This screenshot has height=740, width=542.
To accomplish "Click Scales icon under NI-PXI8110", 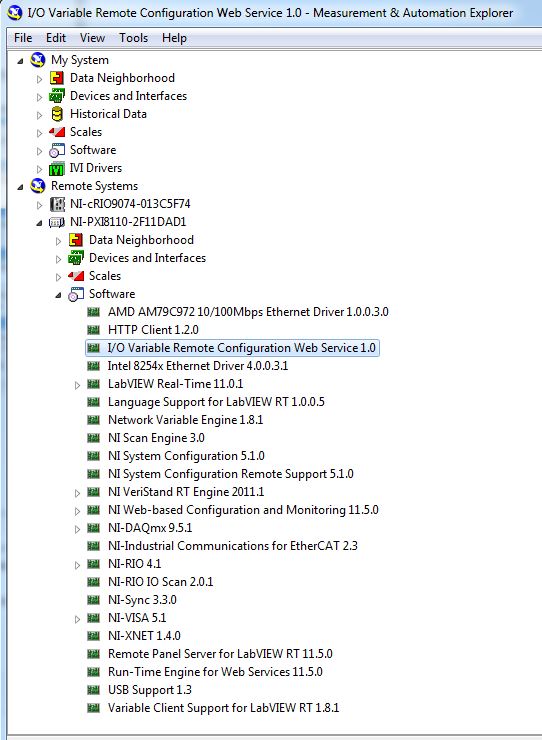I will 76,276.
